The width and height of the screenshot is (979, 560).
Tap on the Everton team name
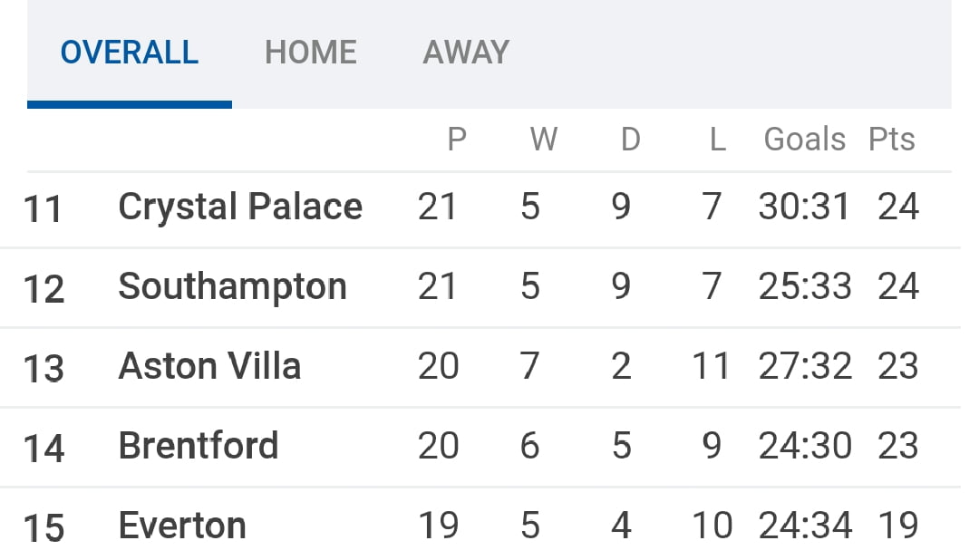click(182, 526)
